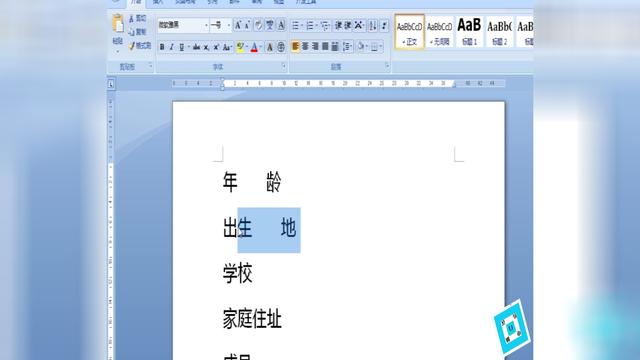Toggle show/hide paragraph marks
This screenshot has width=640, height=360.
[x=384, y=26]
